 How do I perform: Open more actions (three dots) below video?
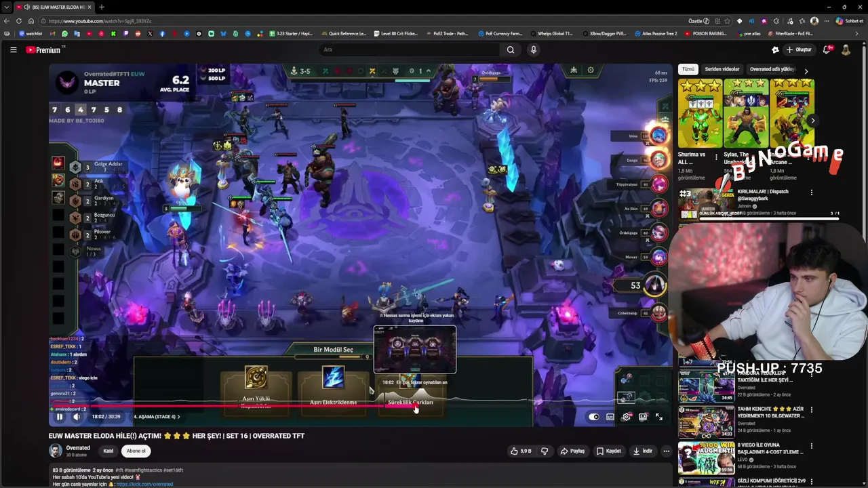click(x=667, y=451)
